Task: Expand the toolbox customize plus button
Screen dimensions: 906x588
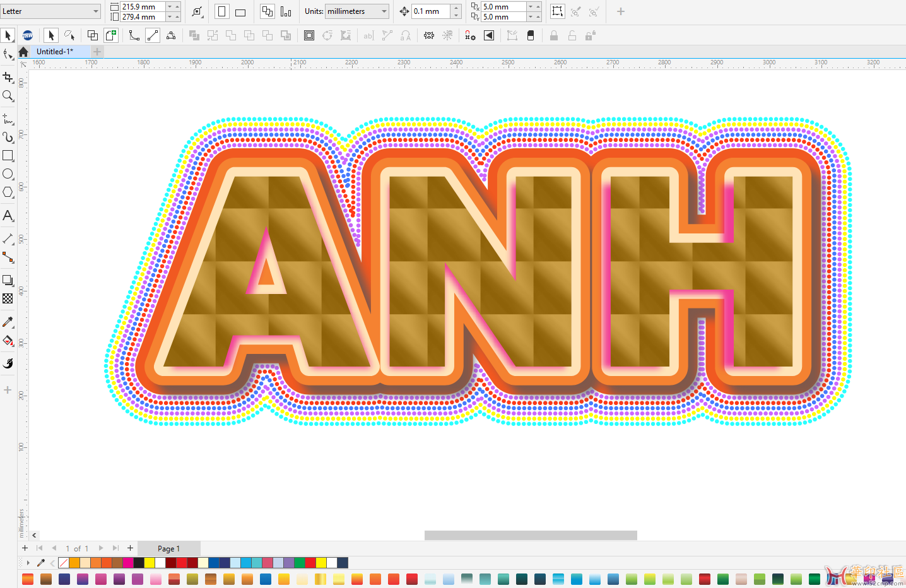Action: 8,390
